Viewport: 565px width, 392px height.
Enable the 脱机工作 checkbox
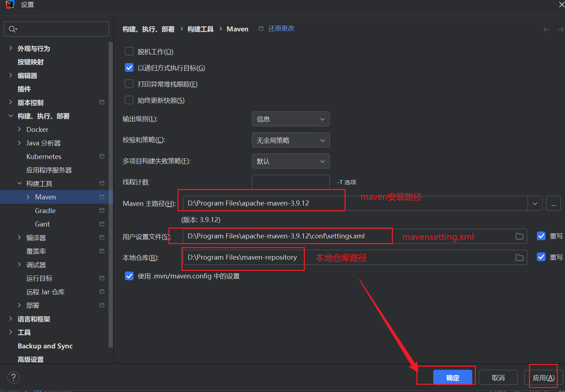(x=129, y=51)
